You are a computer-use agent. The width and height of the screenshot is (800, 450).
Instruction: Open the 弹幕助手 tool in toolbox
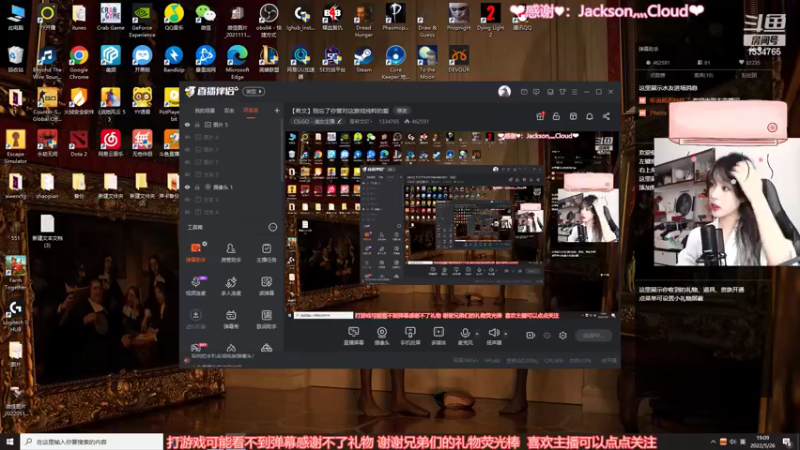click(195, 253)
